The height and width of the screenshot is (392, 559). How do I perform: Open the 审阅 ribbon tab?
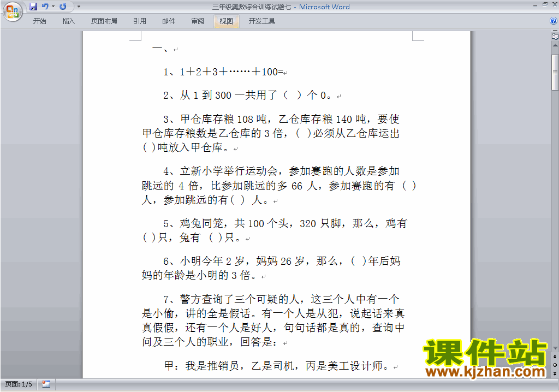click(x=198, y=21)
